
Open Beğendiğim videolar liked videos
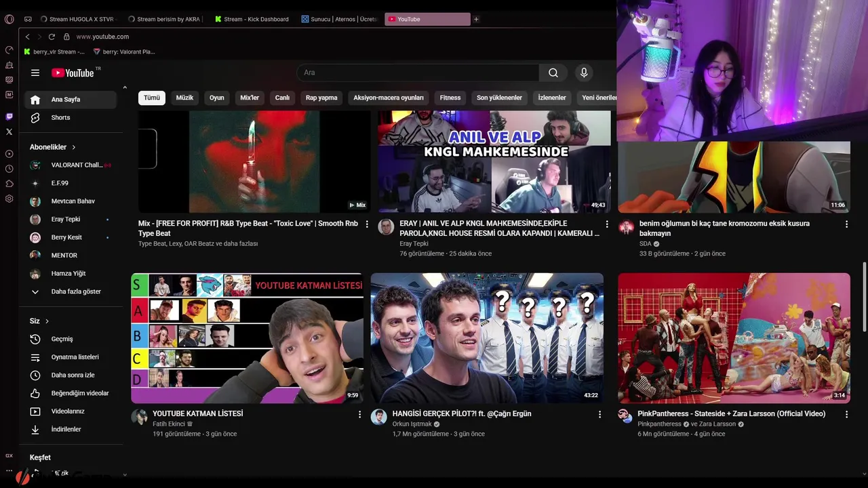point(71,393)
